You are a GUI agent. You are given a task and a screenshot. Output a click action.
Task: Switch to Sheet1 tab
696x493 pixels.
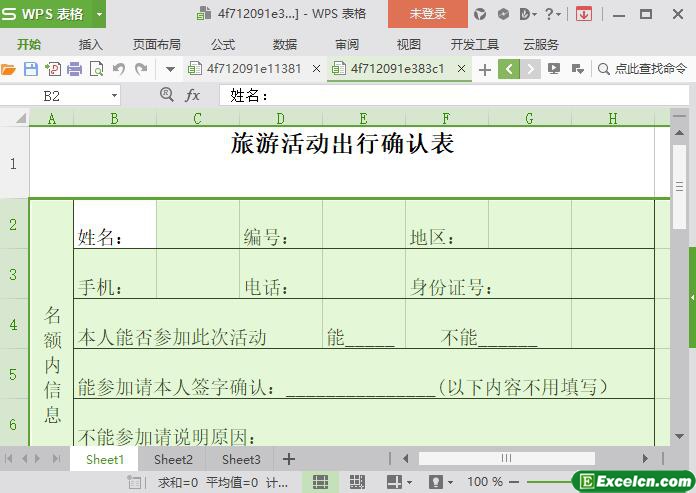[105, 459]
